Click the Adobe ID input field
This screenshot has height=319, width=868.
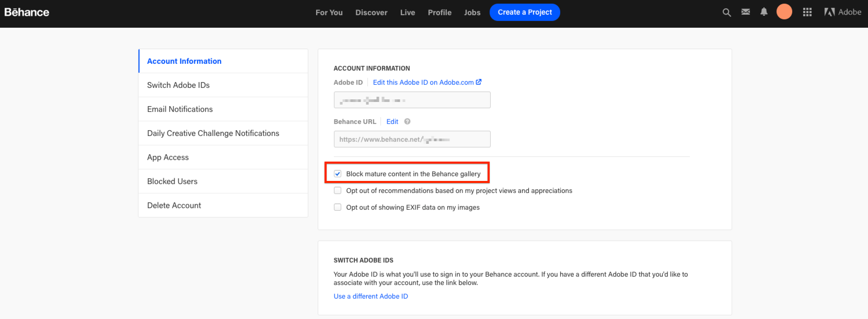(x=412, y=100)
